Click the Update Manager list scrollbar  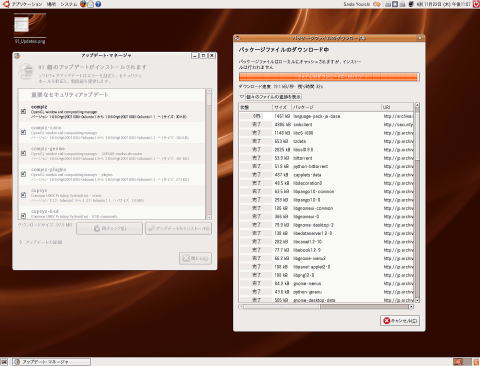[x=209, y=154]
